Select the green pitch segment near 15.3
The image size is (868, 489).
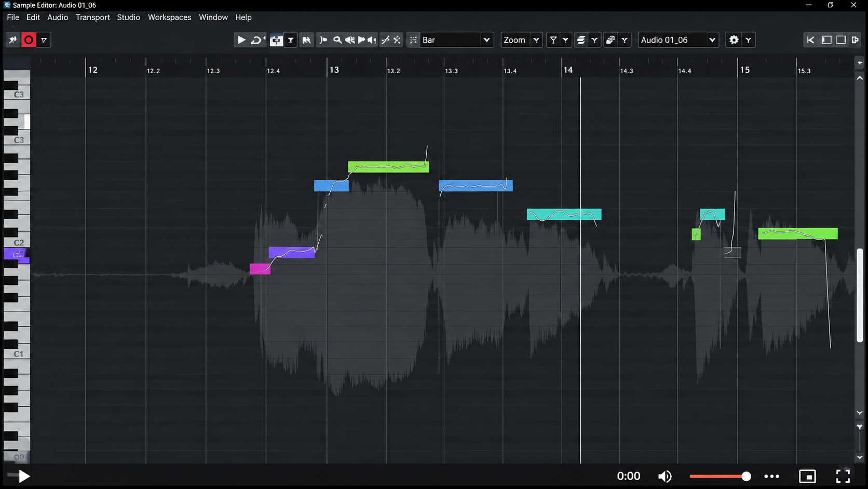coord(798,233)
